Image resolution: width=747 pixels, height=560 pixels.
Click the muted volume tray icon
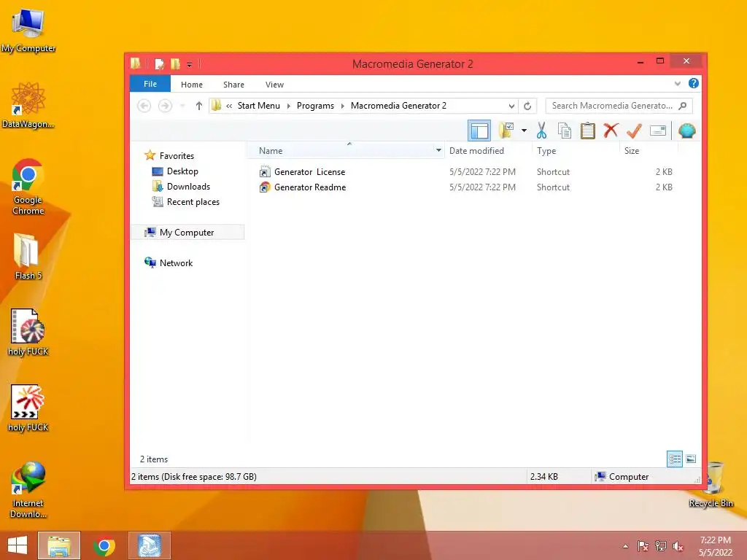coord(678,546)
